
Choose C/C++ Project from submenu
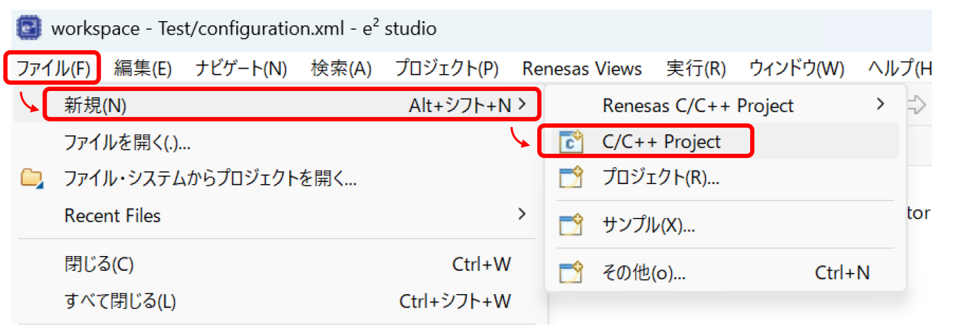click(x=725, y=142)
